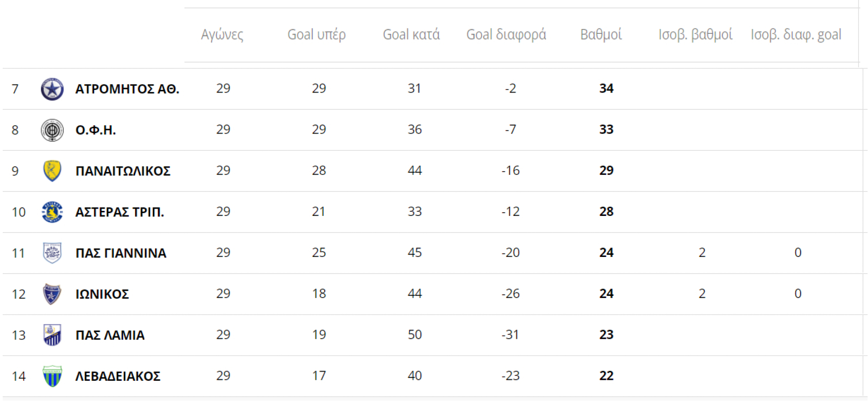Click the Atromitos team crest icon
The image size is (868, 406).
52,89
